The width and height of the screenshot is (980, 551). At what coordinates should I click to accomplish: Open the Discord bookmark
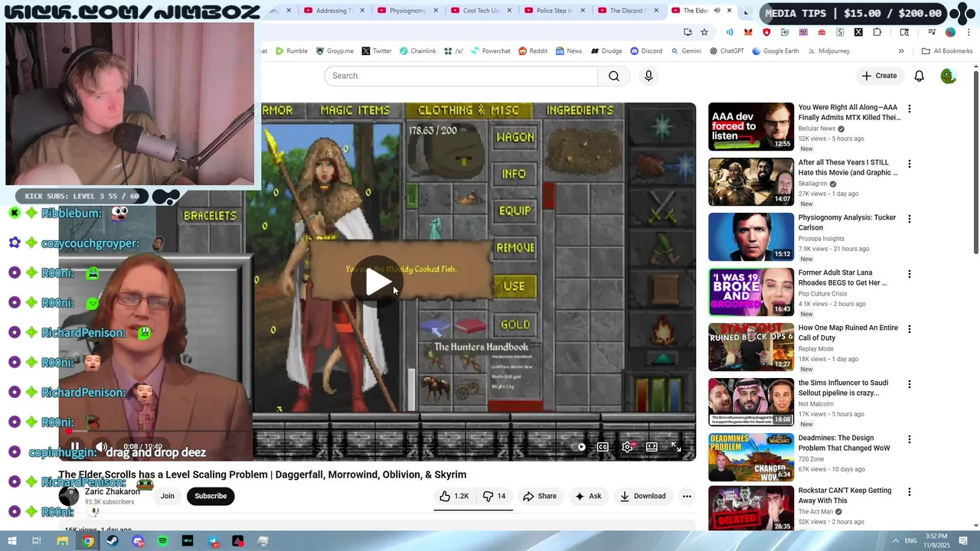[x=645, y=51]
